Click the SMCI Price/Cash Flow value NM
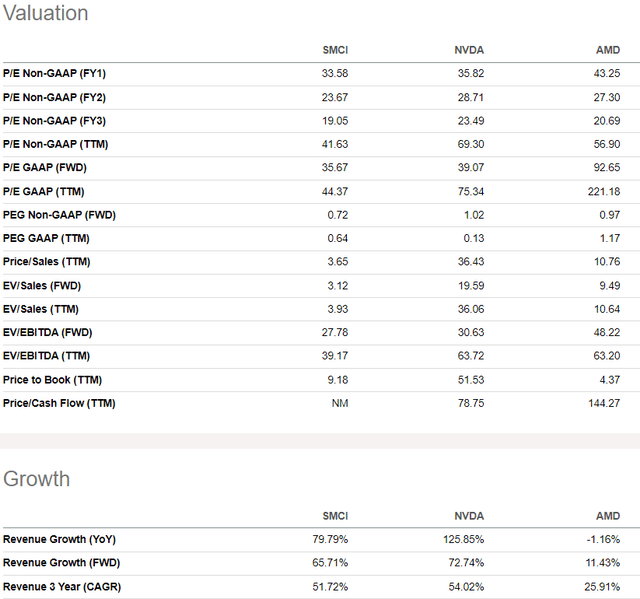Image resolution: width=640 pixels, height=599 pixels. [x=340, y=403]
